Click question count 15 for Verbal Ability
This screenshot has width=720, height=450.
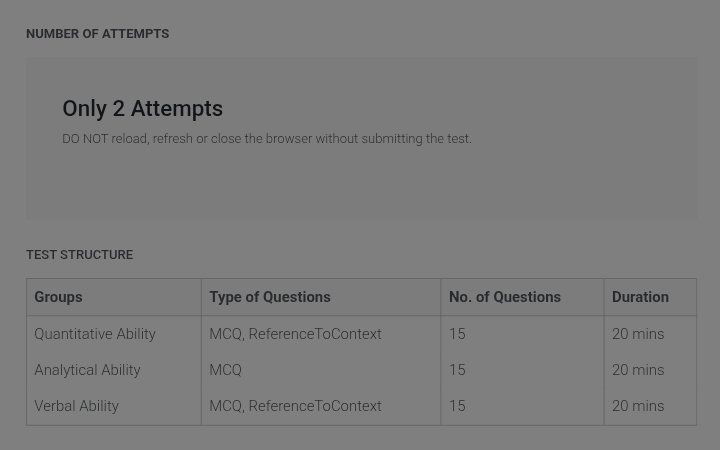[457, 406]
